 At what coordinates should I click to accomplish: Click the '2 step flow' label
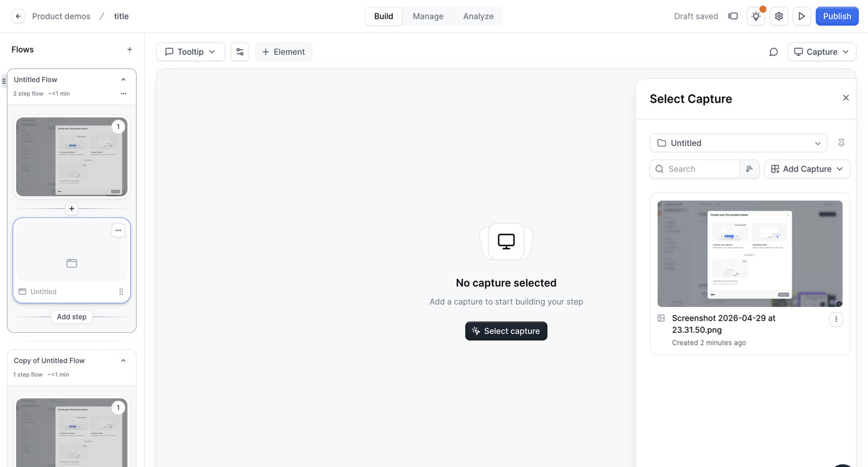click(28, 94)
